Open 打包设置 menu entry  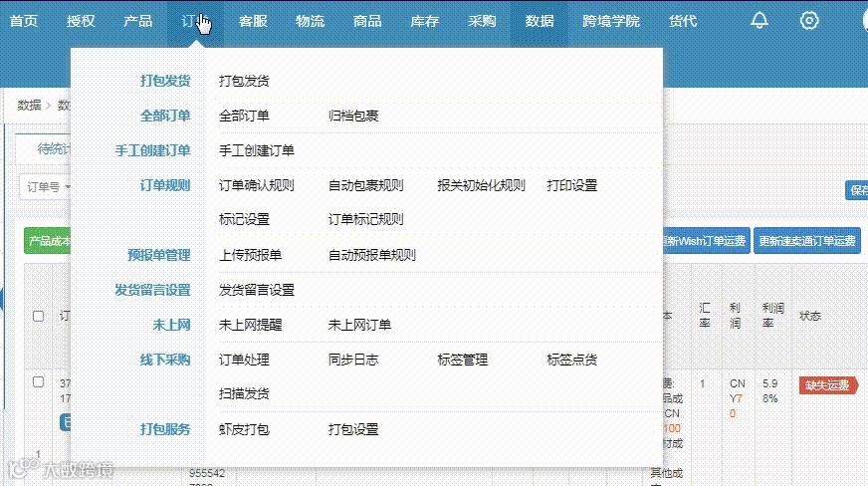point(353,429)
